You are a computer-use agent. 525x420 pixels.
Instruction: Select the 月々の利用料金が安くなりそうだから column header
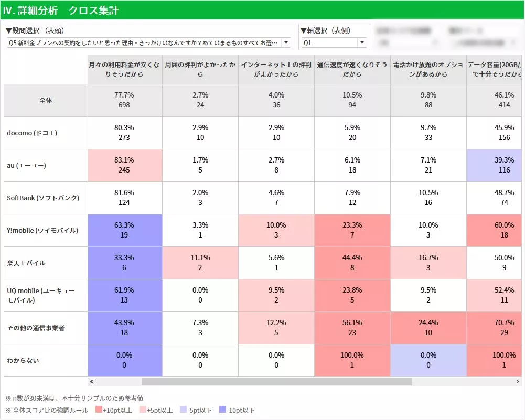click(x=125, y=69)
